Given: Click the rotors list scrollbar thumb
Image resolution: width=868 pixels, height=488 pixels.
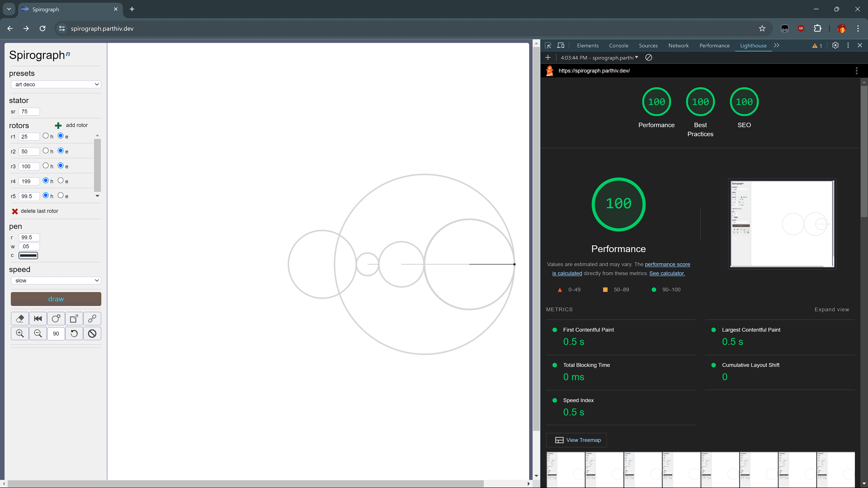Looking at the screenshot, I should click(x=97, y=165).
